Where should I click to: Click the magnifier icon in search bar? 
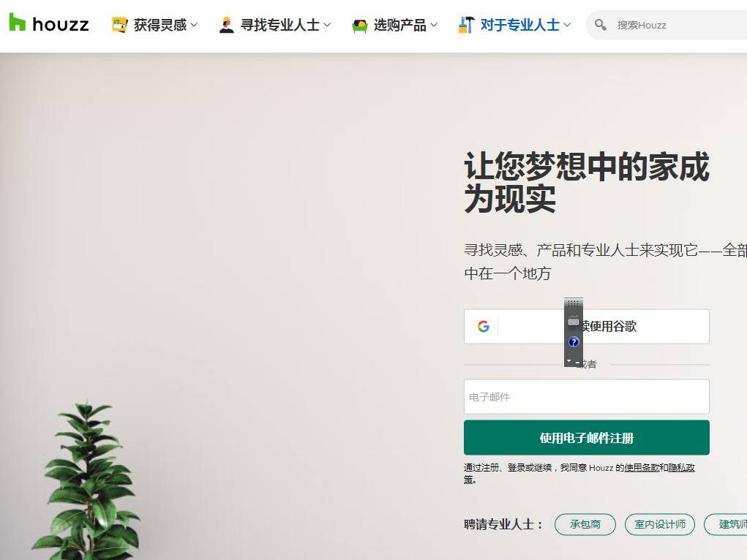click(600, 25)
